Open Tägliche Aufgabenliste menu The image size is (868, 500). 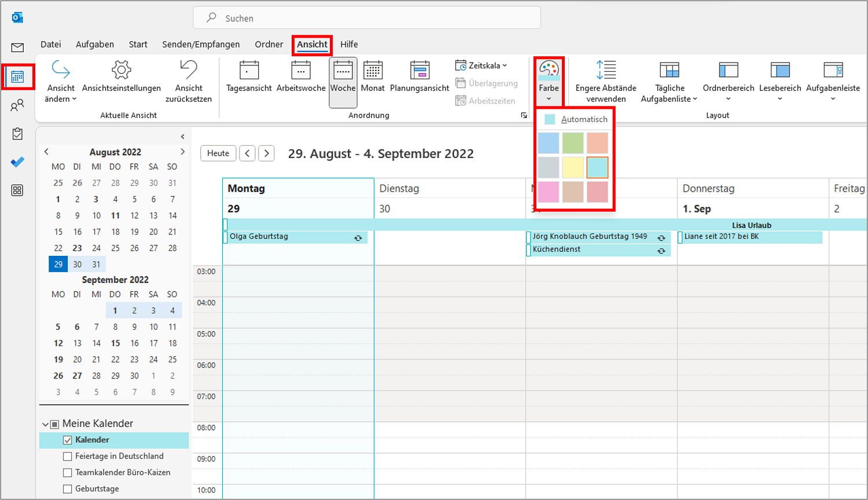[x=670, y=82]
